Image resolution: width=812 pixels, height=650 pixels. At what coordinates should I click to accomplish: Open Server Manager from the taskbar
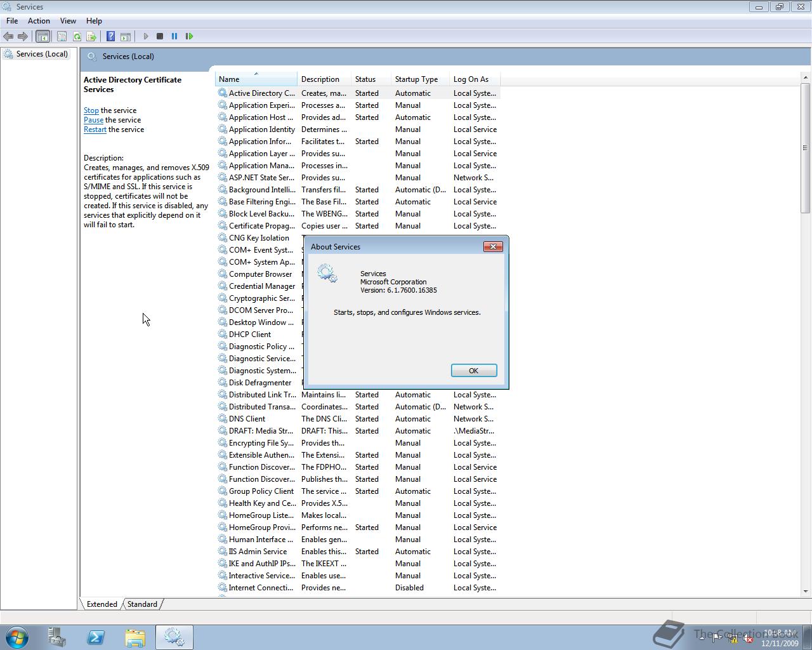[x=56, y=637]
